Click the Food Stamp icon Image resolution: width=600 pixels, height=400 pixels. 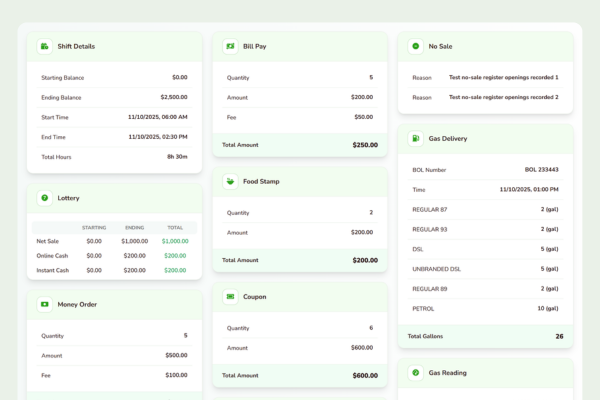click(230, 182)
